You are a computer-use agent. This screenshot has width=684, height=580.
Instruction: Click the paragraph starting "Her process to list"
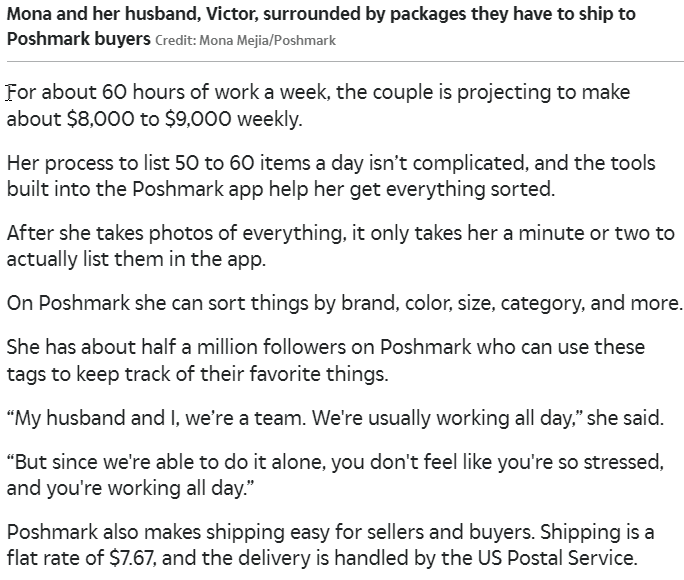pos(331,176)
